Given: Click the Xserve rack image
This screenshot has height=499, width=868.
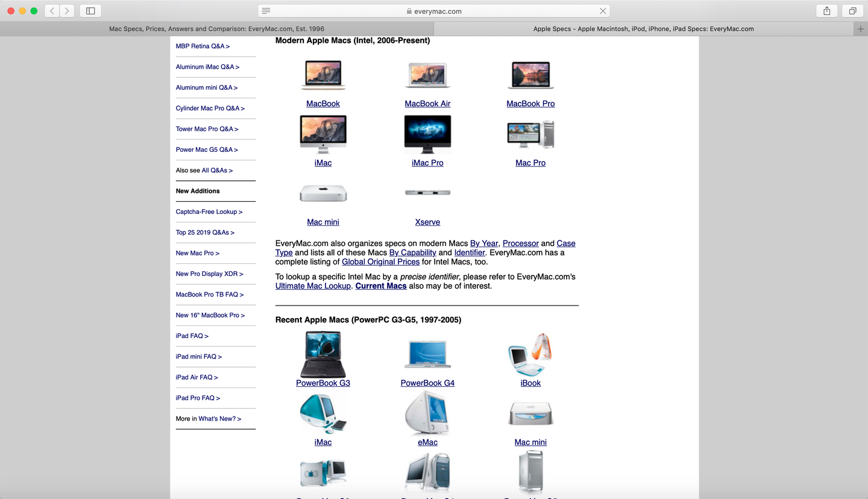Looking at the screenshot, I should [427, 192].
